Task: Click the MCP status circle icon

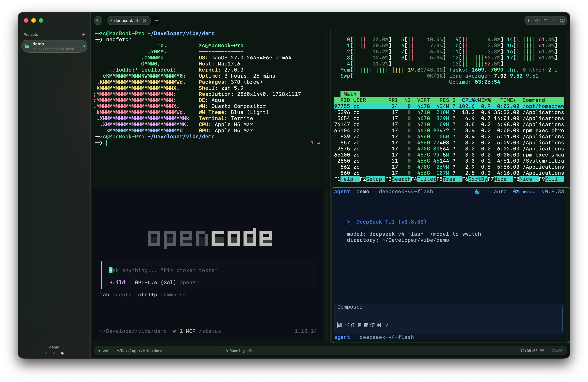Action: pyautogui.click(x=175, y=331)
